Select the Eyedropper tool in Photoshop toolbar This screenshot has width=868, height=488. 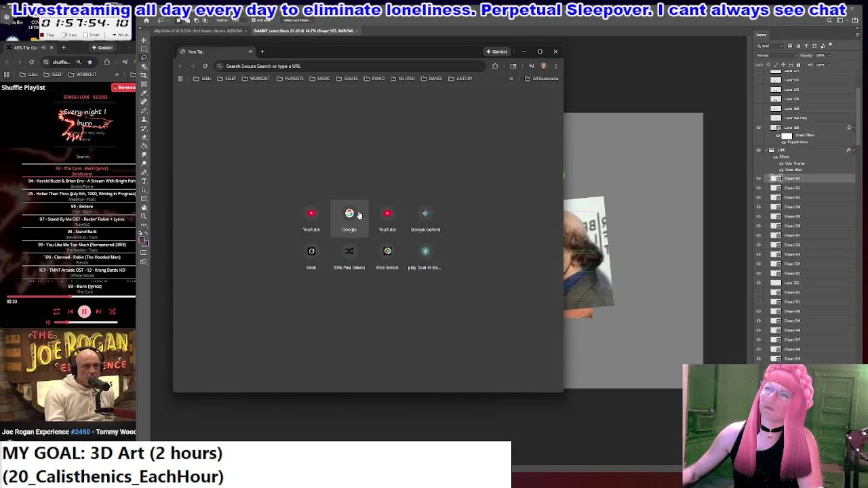click(144, 92)
